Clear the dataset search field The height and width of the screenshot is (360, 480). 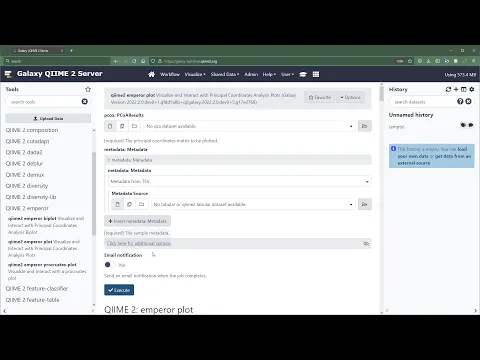pyautogui.click(x=468, y=101)
